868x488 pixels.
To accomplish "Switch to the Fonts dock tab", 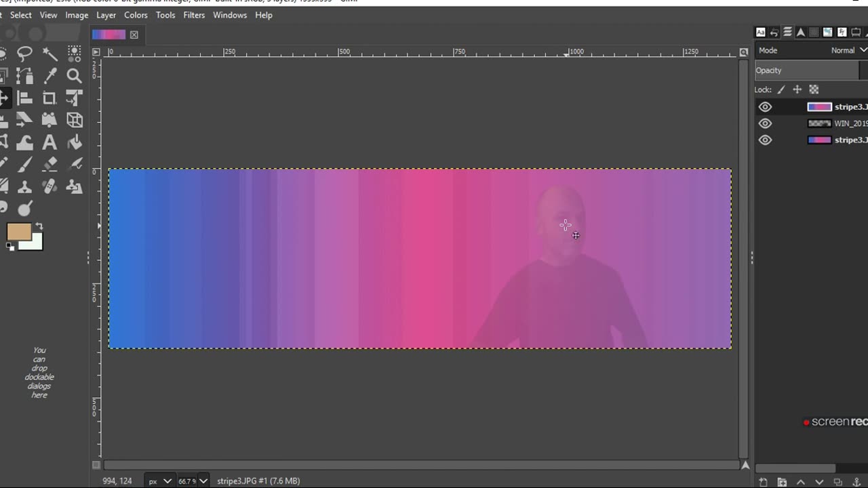I will (761, 32).
